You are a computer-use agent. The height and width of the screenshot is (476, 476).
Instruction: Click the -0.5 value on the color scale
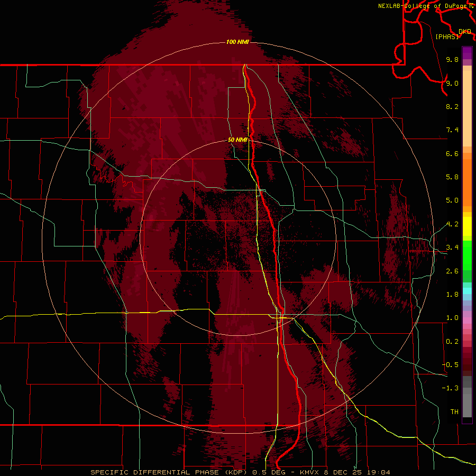click(450, 365)
